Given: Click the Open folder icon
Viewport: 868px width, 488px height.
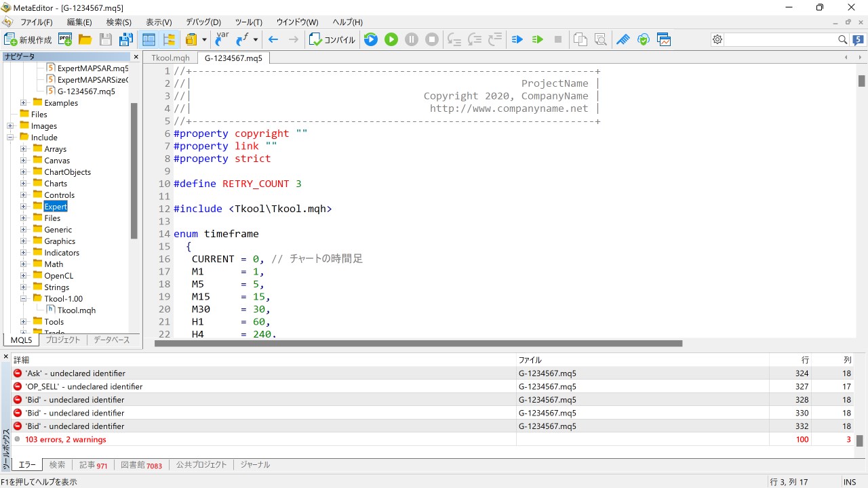Looking at the screenshot, I should (x=85, y=39).
